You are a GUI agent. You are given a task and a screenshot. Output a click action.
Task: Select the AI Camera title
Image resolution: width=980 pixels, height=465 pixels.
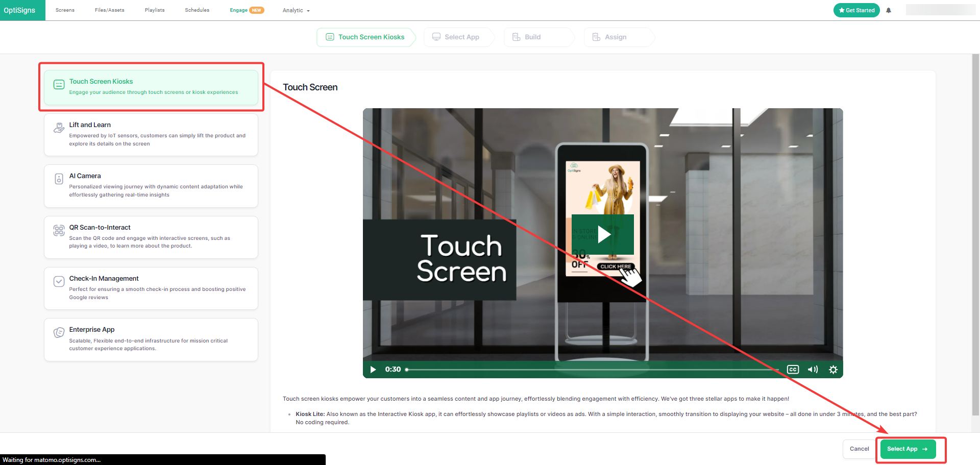85,176
